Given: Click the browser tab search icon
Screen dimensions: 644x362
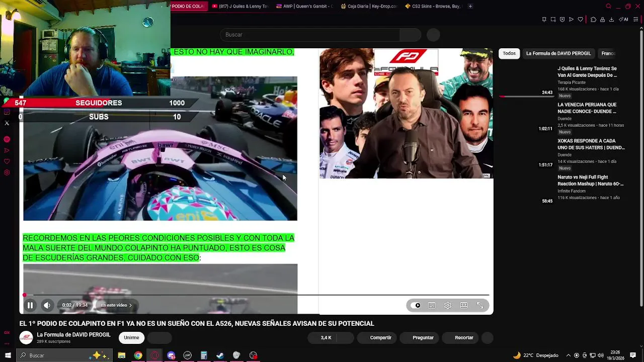Looking at the screenshot, I should (x=608, y=6).
